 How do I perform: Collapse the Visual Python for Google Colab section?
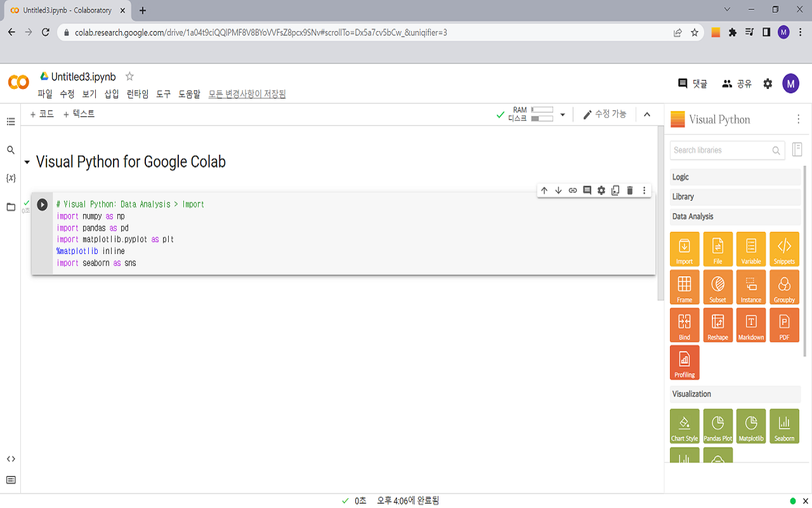26,162
